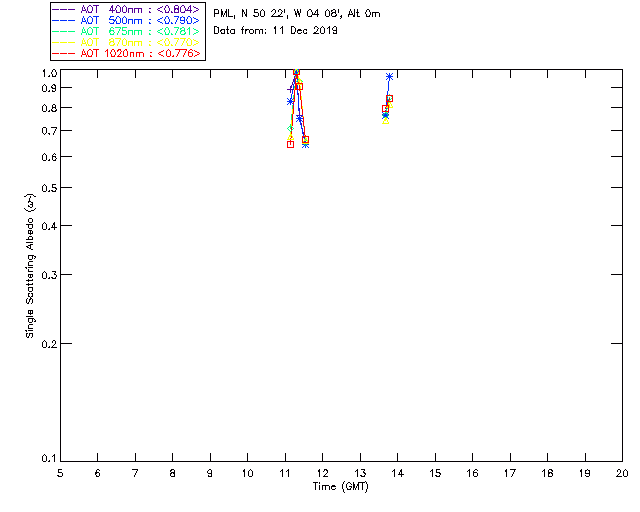Screen dimensions: 640x512
Task: Click the purple plus marker near 0.9 after 11 GMT
Action: point(291,89)
